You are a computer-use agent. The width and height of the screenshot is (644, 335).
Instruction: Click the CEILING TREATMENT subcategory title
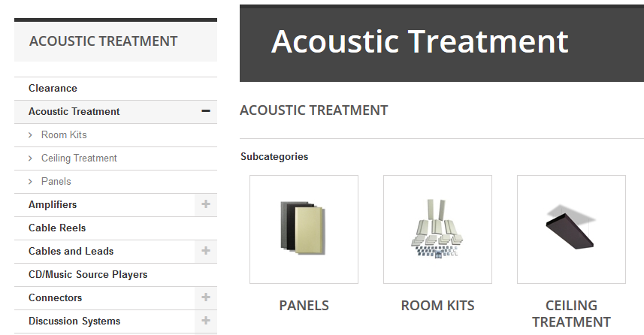point(571,314)
